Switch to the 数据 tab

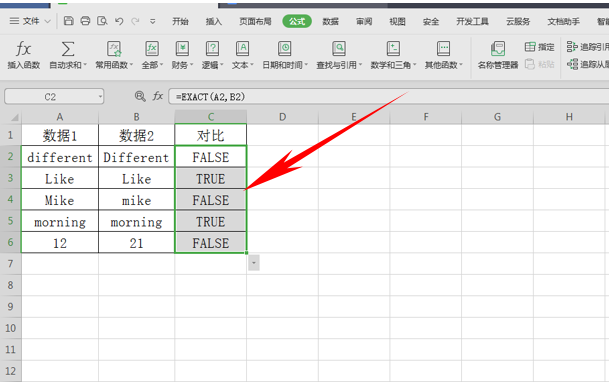pyautogui.click(x=331, y=21)
